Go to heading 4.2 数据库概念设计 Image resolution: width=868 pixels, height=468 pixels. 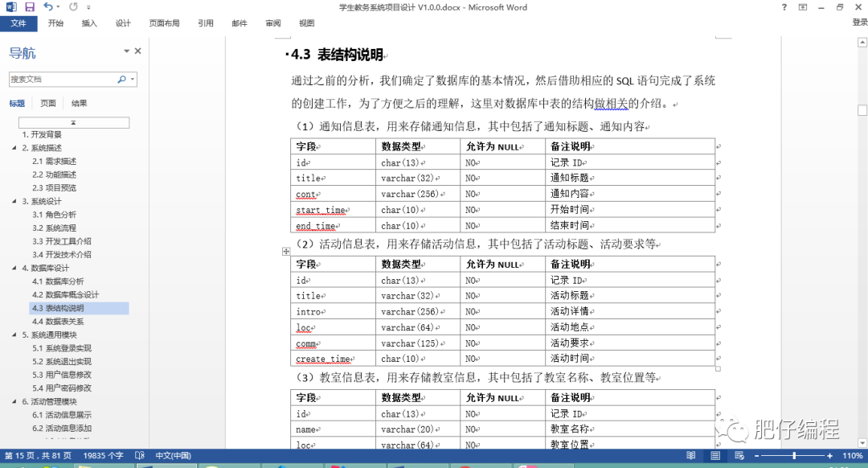click(65, 294)
